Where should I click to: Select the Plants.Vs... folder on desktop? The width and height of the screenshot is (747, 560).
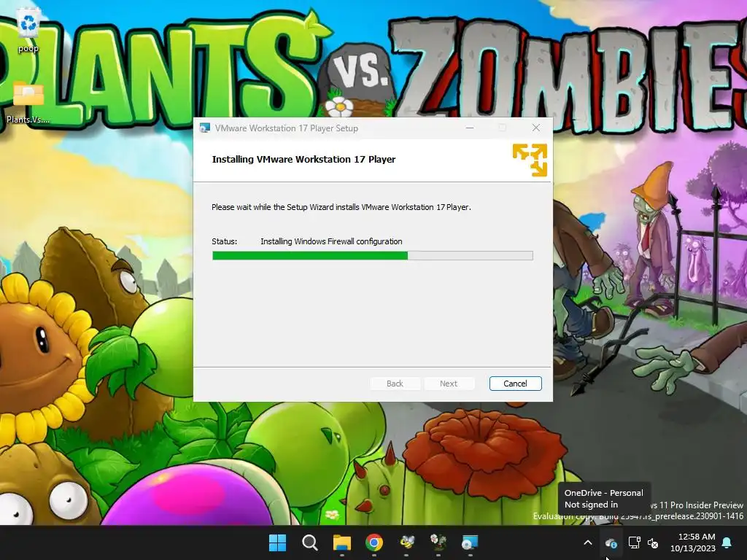[x=28, y=103]
